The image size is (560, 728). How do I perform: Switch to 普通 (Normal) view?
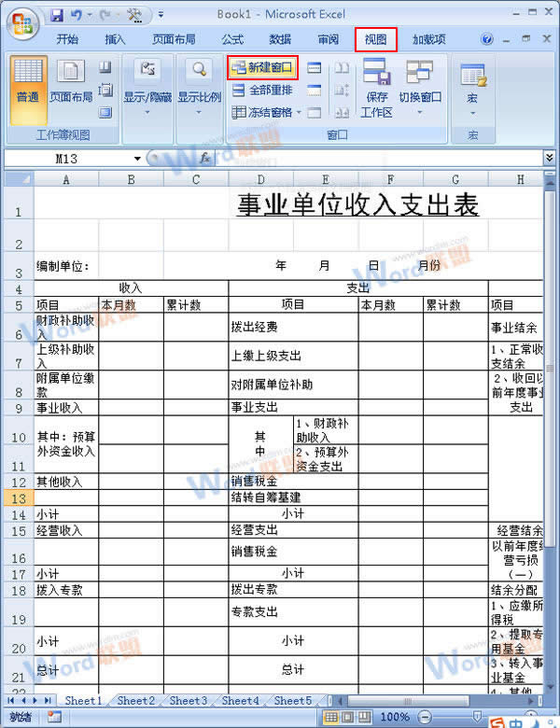[28, 91]
